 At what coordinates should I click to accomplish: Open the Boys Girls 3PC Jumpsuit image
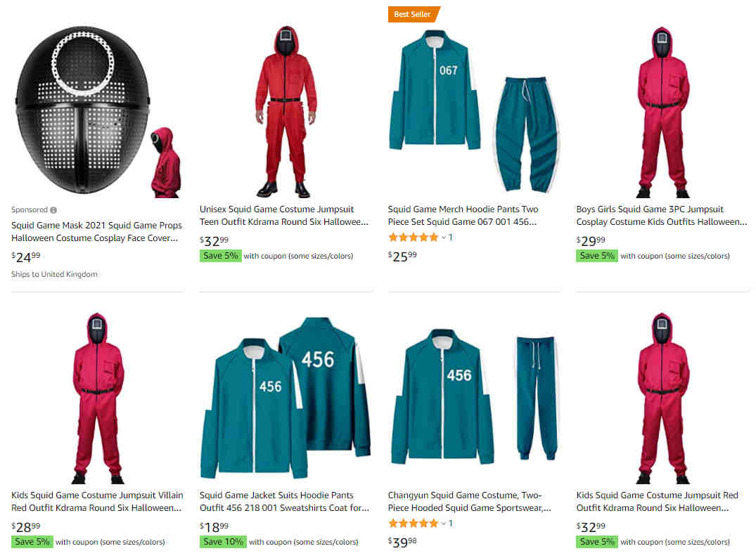pyautogui.click(x=663, y=111)
